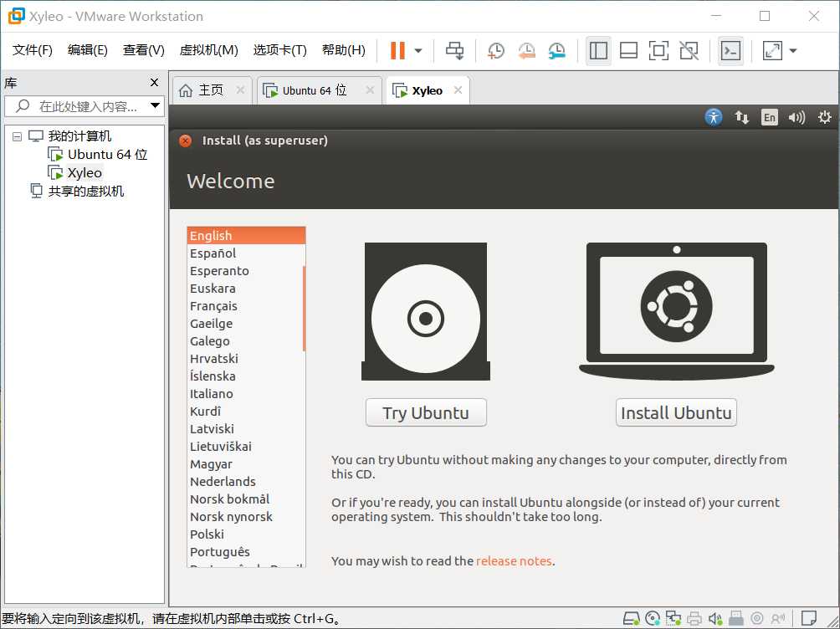Toggle Unity mode icon in toolbar
840x629 pixels.
(689, 51)
